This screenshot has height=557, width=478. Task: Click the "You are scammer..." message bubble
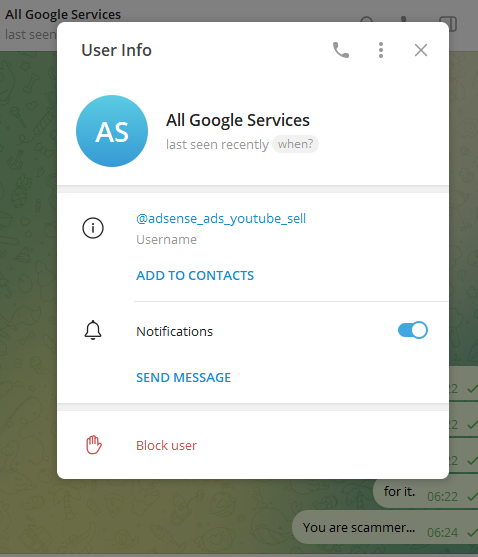[x=385, y=528]
